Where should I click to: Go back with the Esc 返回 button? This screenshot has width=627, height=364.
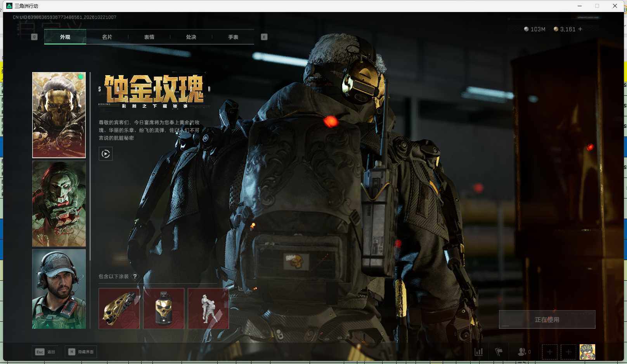point(45,352)
